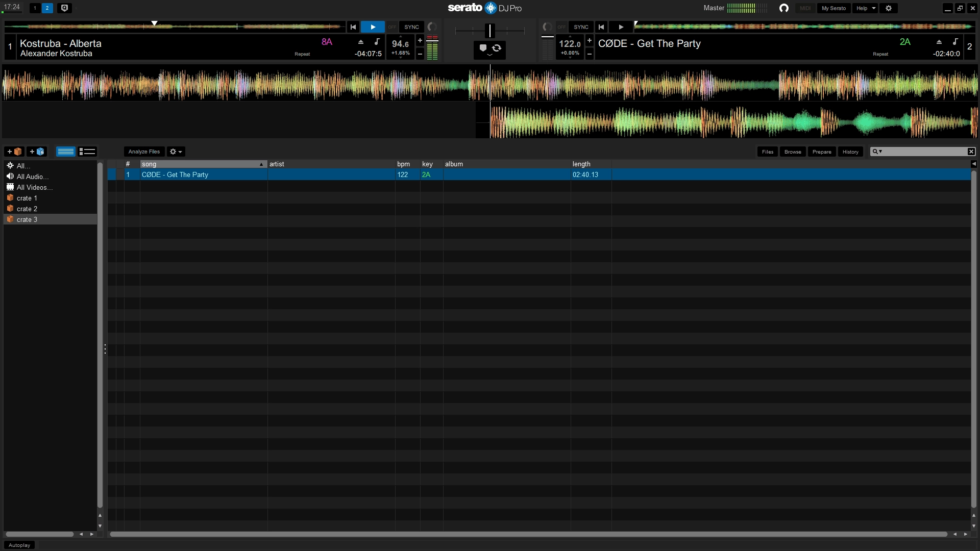Image resolution: width=980 pixels, height=551 pixels.
Task: Click the deck 2 track overview waveform
Action: (x=804, y=26)
